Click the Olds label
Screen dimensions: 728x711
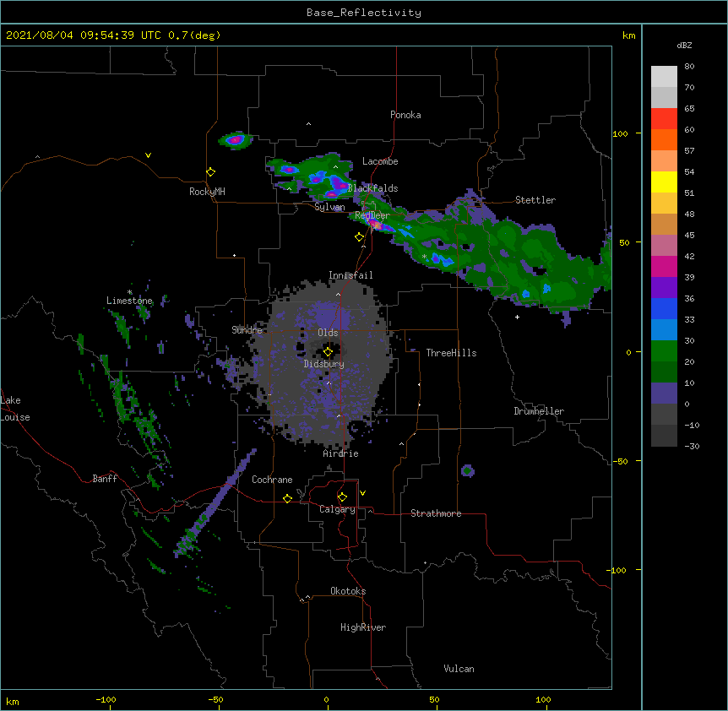click(328, 333)
